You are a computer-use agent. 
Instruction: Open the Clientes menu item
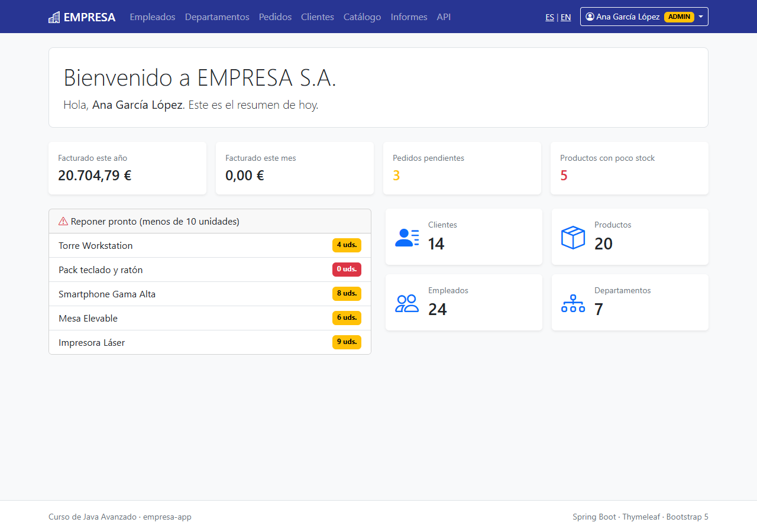pyautogui.click(x=318, y=17)
